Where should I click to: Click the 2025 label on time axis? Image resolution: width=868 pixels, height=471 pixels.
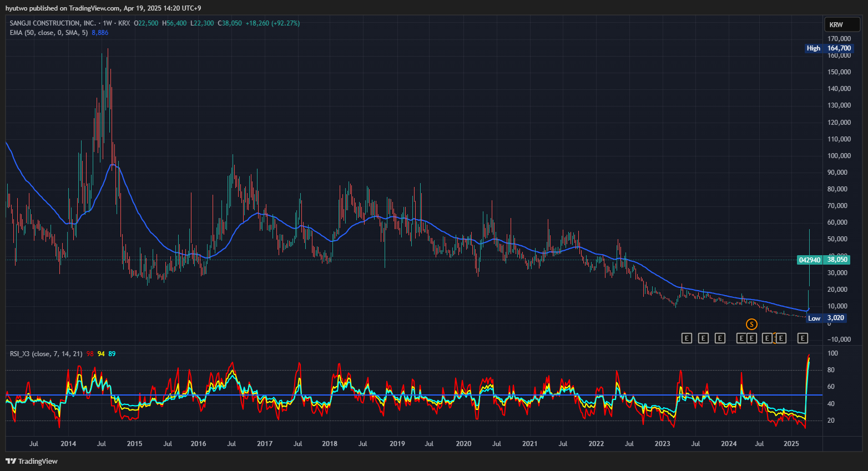click(x=791, y=444)
